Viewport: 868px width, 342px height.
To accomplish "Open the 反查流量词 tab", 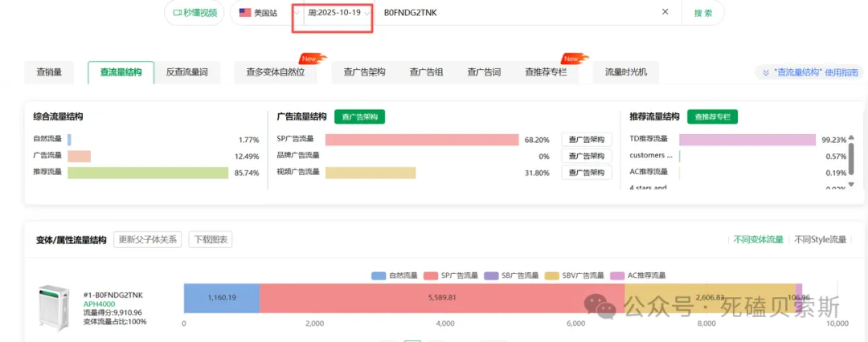I will (x=186, y=72).
